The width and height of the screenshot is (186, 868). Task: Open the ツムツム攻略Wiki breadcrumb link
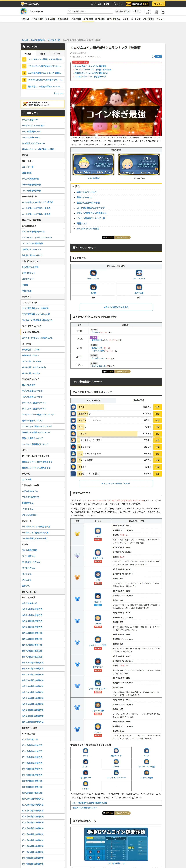coord(38,40)
